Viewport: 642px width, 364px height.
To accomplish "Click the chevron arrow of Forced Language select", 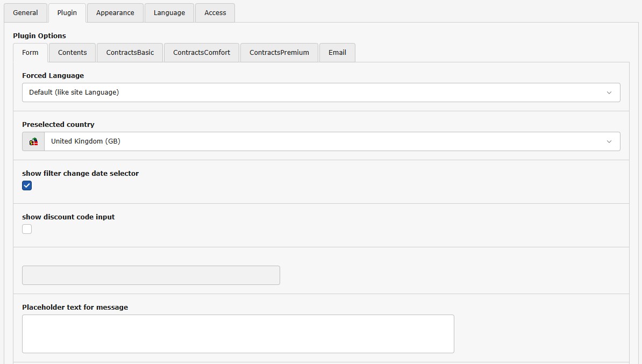I will 609,92.
